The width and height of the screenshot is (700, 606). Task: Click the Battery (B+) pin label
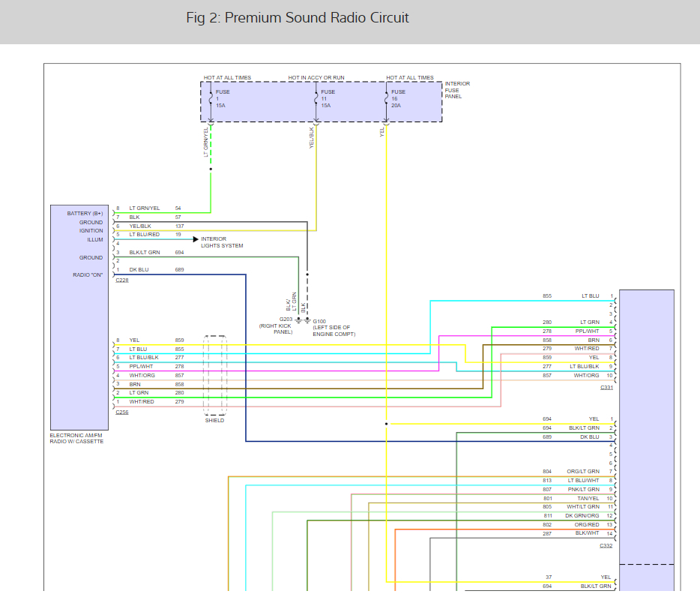pyautogui.click(x=85, y=213)
